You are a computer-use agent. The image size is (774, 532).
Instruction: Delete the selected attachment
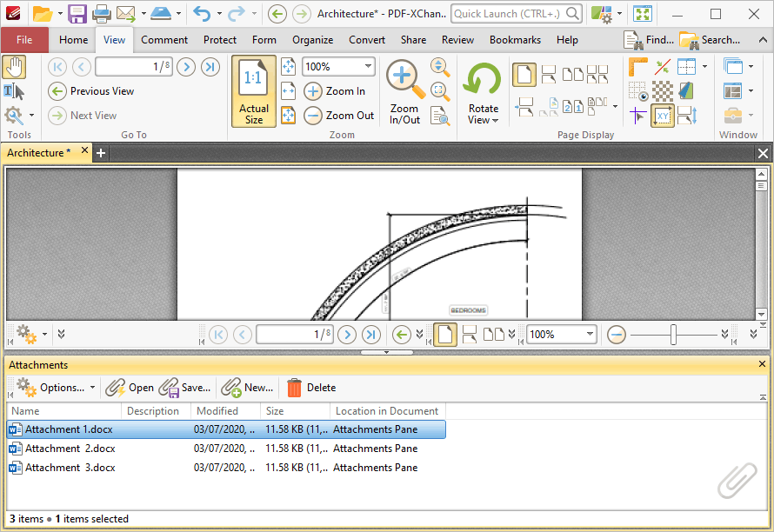click(x=311, y=388)
